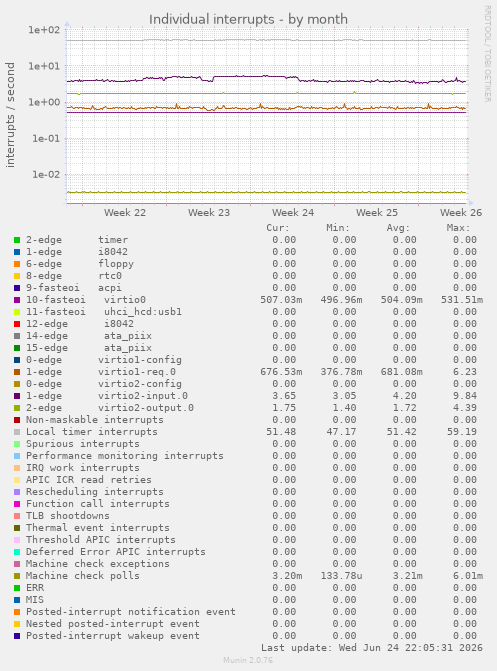Click the magenta swatch for Function call interrupts
Screen dimensions: 497x671
tap(17, 504)
